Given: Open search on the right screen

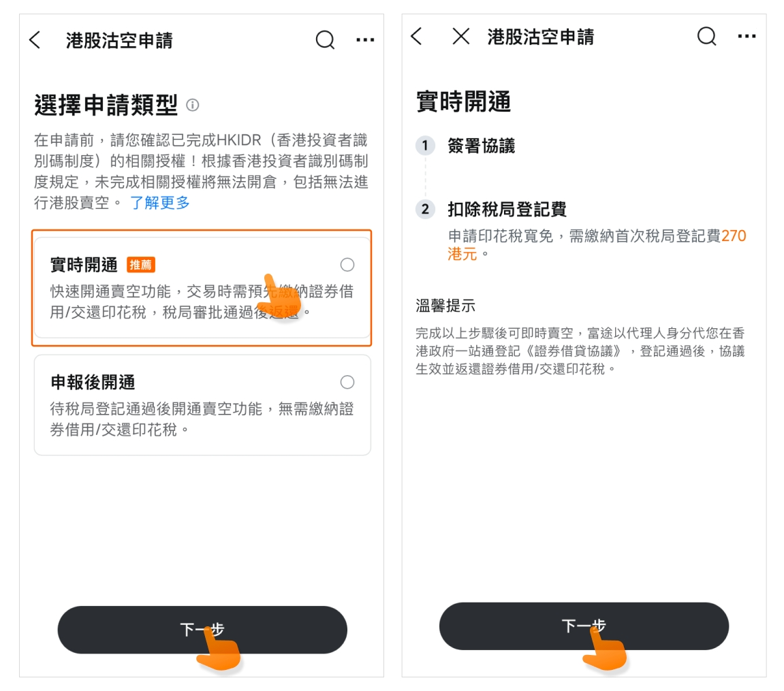Looking at the screenshot, I should click(x=706, y=36).
